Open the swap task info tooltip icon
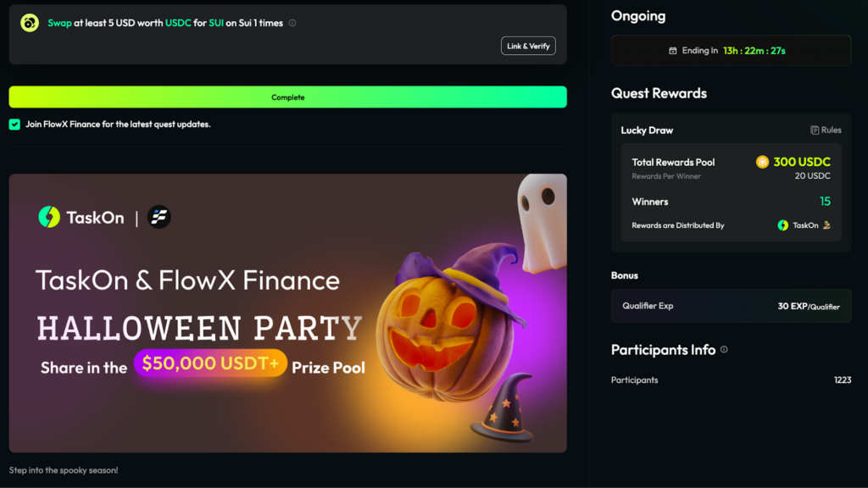 292,23
